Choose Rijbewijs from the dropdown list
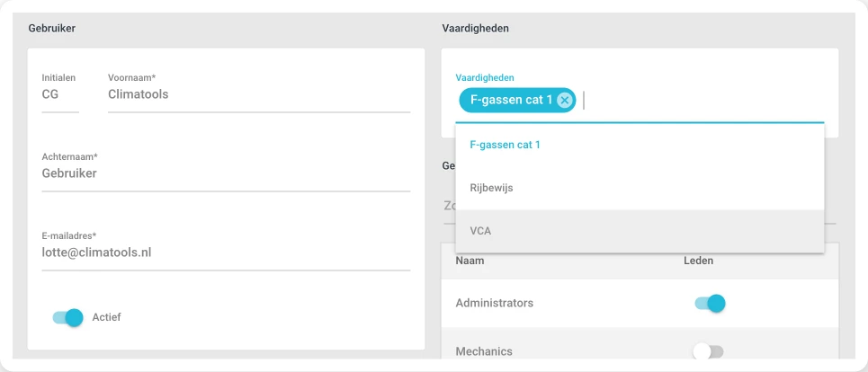868x372 pixels. (640, 188)
